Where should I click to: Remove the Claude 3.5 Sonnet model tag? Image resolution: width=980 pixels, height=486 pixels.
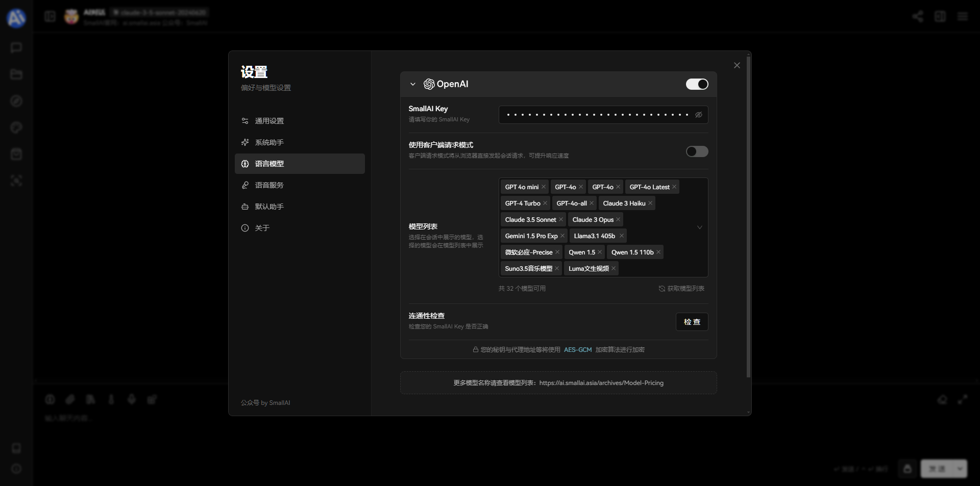561,220
